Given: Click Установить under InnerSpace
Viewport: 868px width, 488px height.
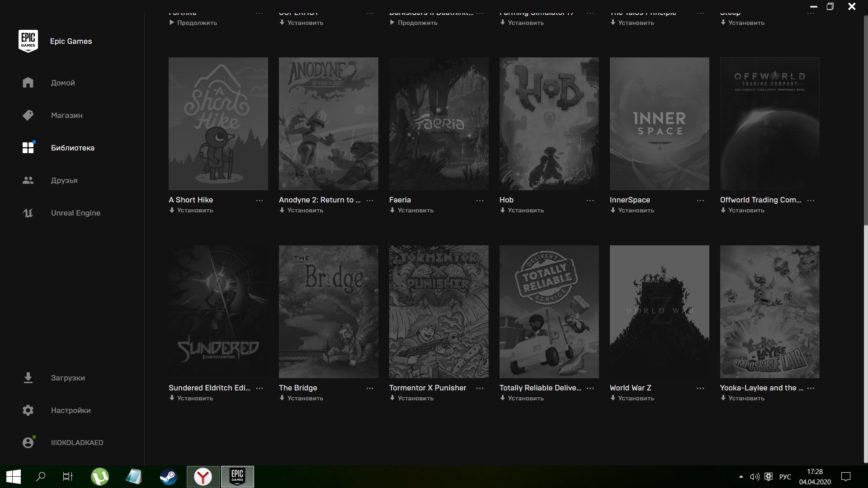Looking at the screenshot, I should [632, 210].
